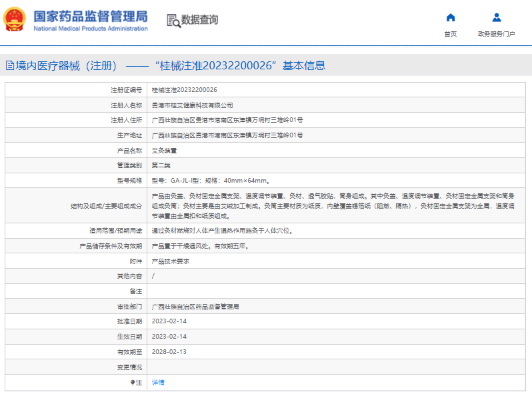Image resolution: width=532 pixels, height=396 pixels.
Task: Click the 适用范围/预期用途 value text
Action: [x=222, y=231]
